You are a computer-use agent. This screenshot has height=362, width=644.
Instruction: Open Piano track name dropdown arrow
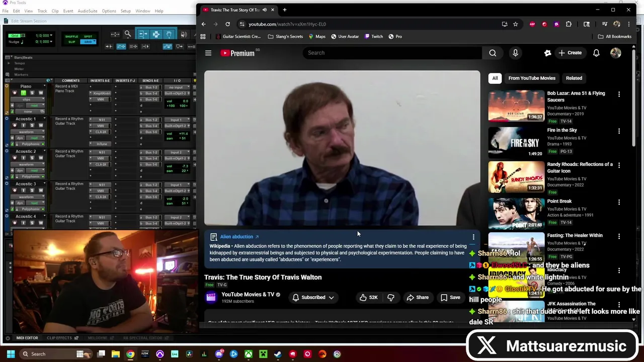pyautogui.click(x=44, y=85)
